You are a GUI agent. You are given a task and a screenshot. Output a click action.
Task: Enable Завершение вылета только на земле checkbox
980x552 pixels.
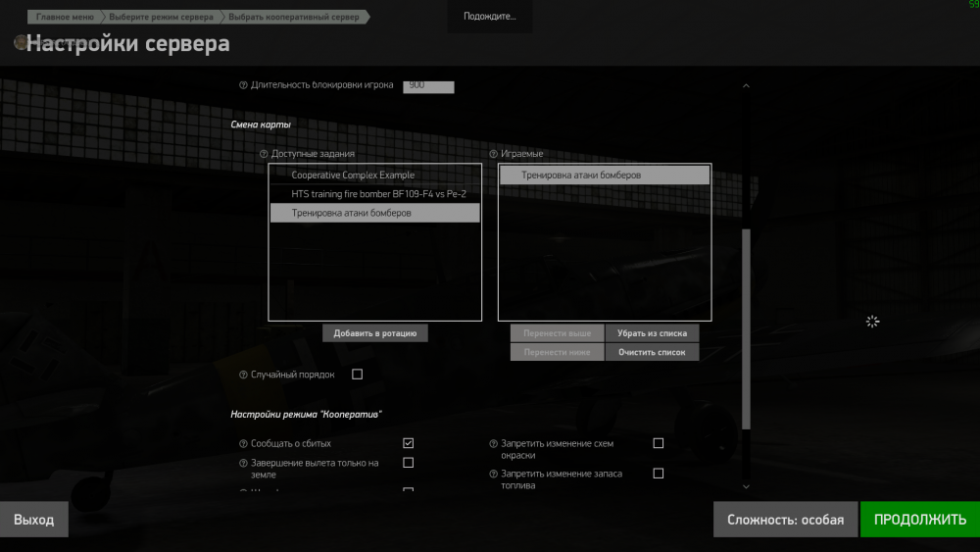click(x=408, y=463)
